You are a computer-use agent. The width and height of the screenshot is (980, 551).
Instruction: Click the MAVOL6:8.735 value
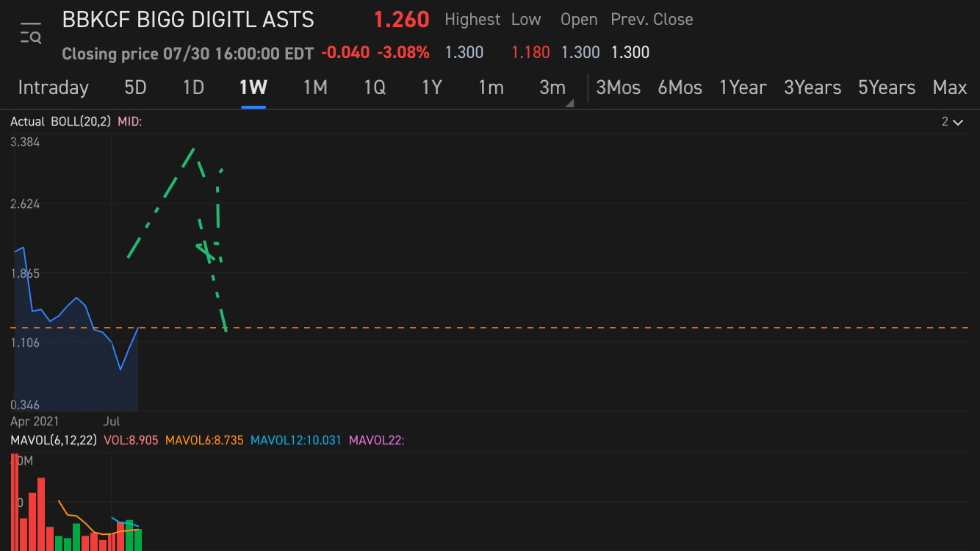tap(204, 440)
